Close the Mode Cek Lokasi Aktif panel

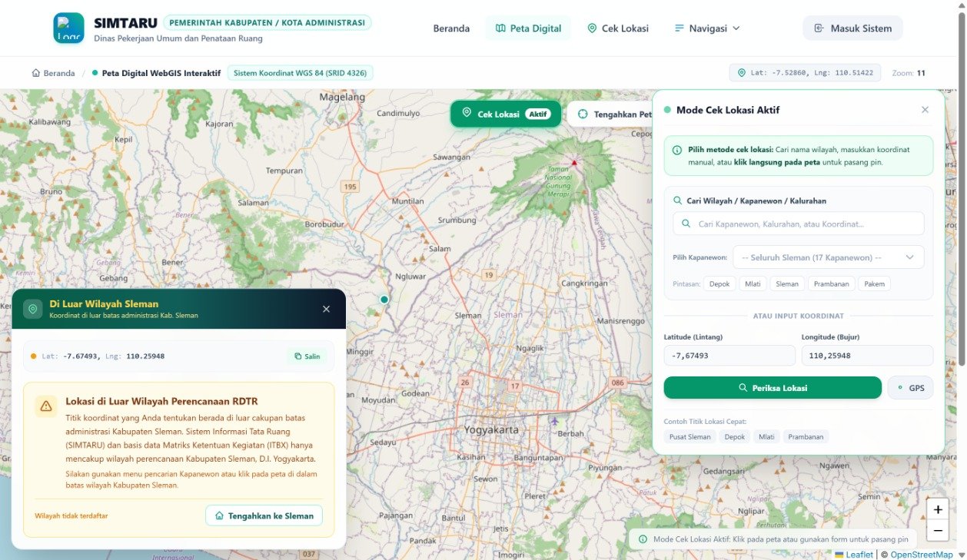925,110
